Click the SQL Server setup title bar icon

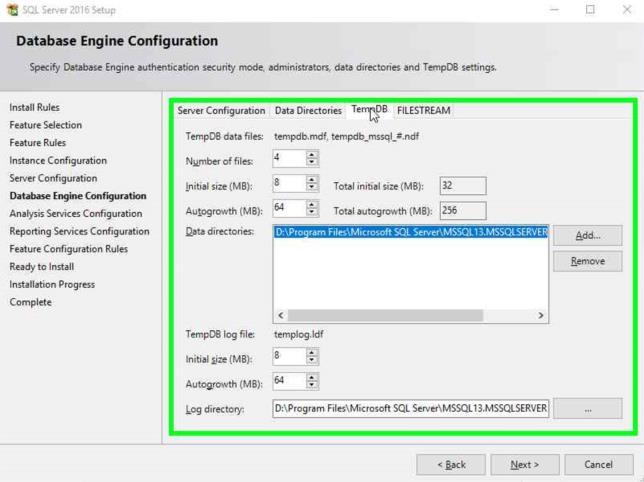coord(12,10)
